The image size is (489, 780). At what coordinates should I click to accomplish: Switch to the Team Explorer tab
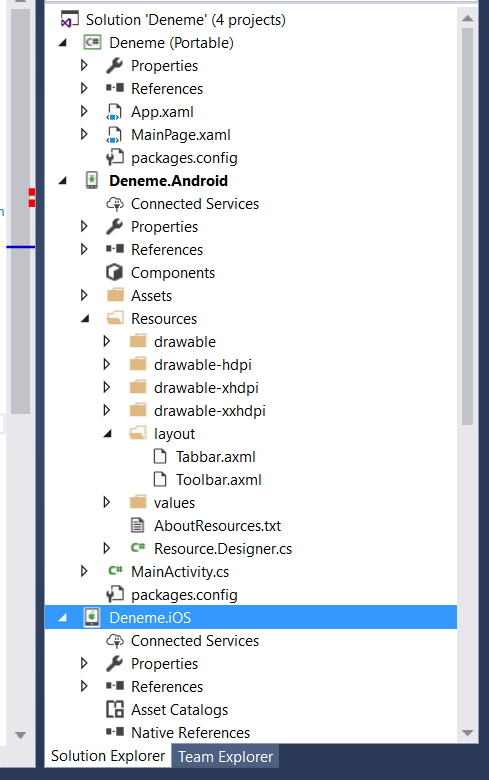(225, 757)
